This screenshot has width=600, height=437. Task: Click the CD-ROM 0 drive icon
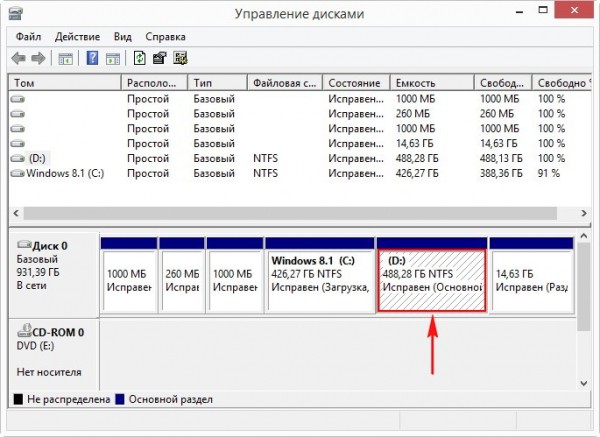(x=24, y=331)
